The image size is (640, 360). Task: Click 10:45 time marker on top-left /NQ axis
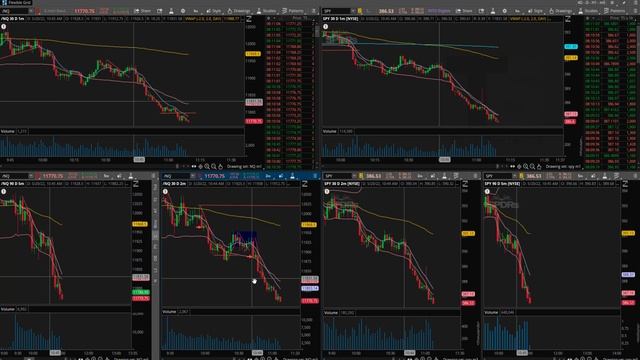coord(139,160)
